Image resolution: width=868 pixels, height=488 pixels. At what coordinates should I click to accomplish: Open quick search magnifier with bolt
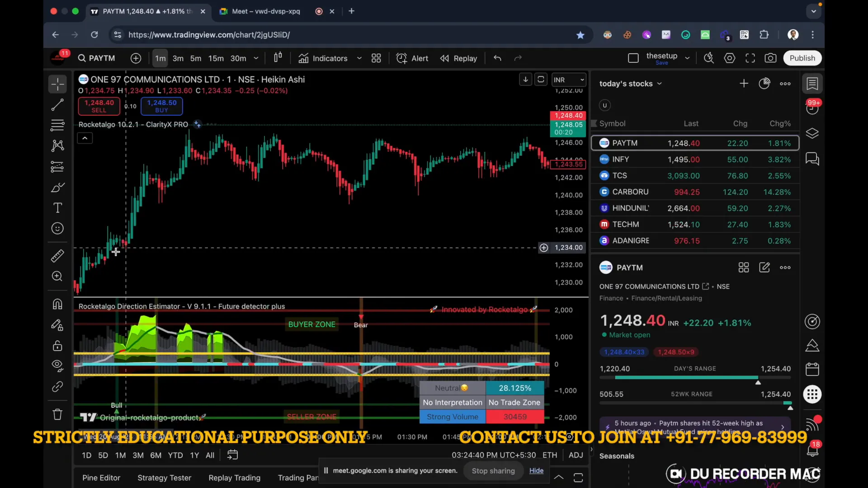point(709,58)
